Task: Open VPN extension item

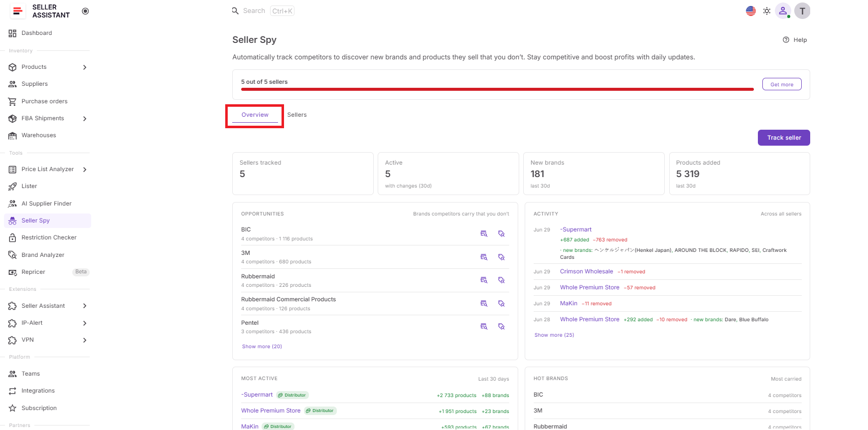Action: point(27,340)
